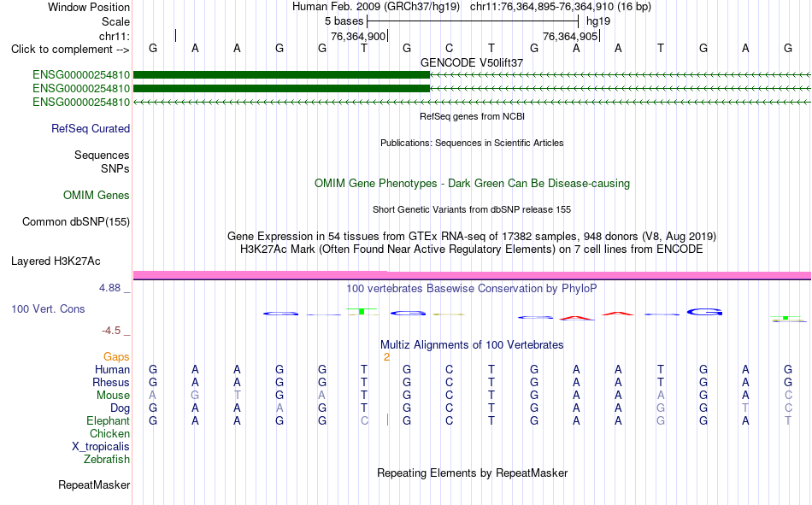Click the PhyloP -4.5 lower scale value
Image resolution: width=812 pixels, height=505 pixels.
(111, 331)
